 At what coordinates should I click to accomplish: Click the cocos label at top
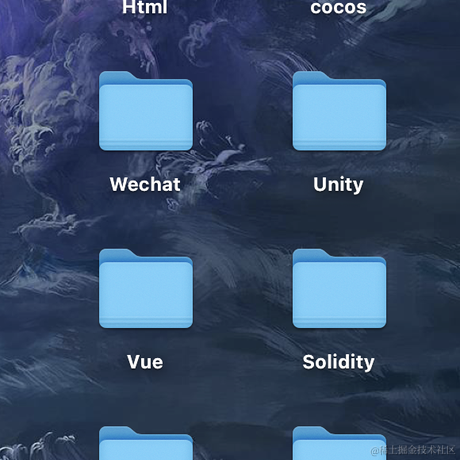coord(338,7)
